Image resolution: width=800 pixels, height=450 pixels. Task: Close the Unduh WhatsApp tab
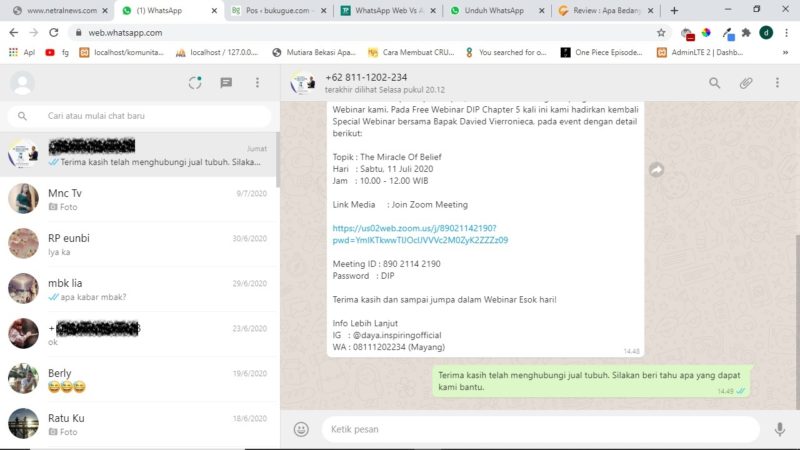tap(541, 10)
